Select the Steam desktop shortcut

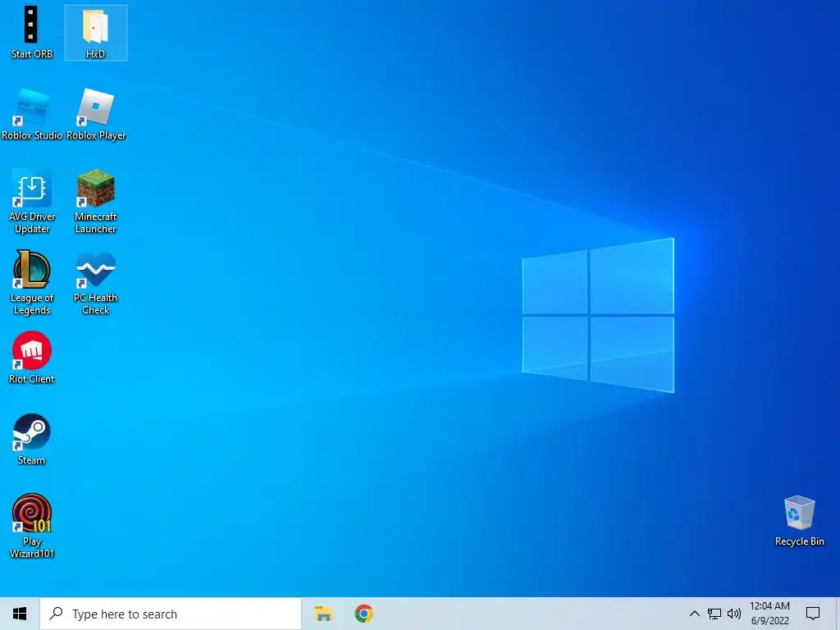[x=32, y=440]
